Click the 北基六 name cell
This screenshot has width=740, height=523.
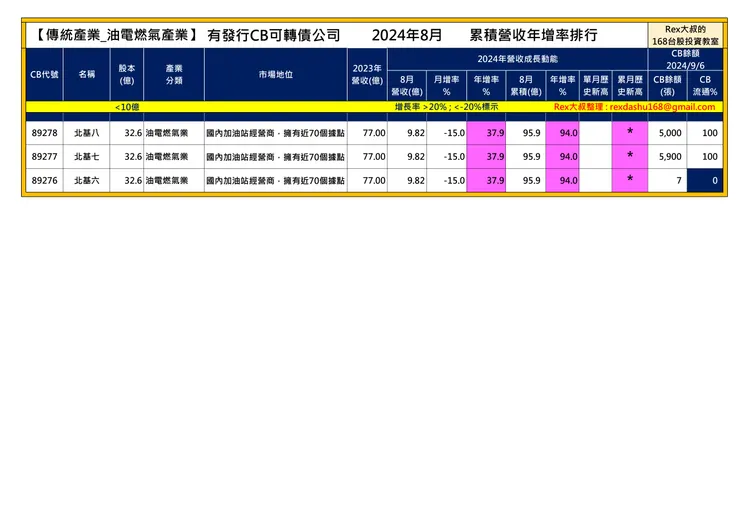coord(87,180)
